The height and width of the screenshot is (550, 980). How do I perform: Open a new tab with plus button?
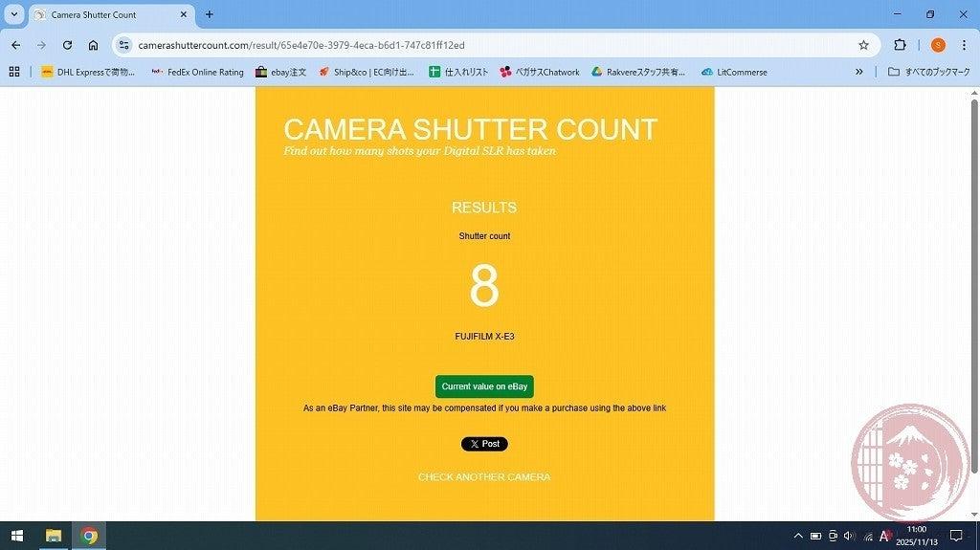tap(210, 14)
